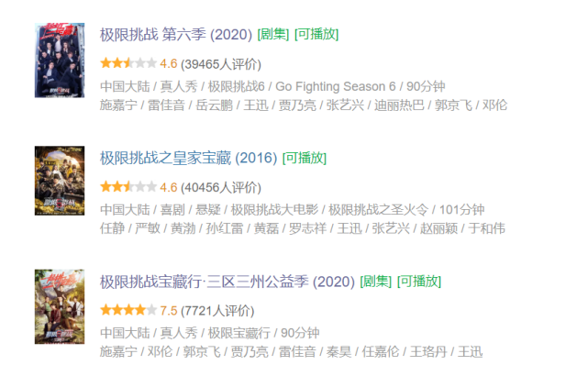Click the 7.5 rating score number

click(x=168, y=310)
